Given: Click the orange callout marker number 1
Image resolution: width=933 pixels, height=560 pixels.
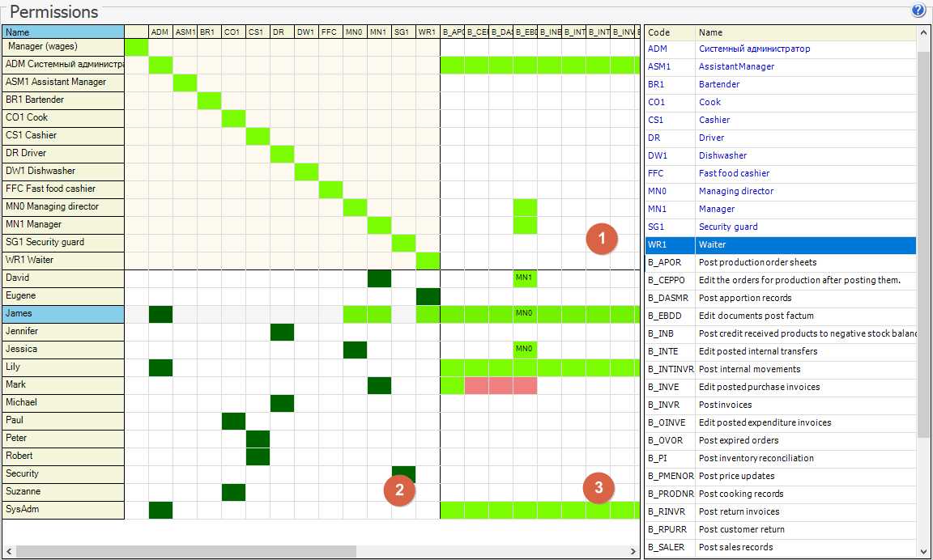Looking at the screenshot, I should [x=602, y=239].
